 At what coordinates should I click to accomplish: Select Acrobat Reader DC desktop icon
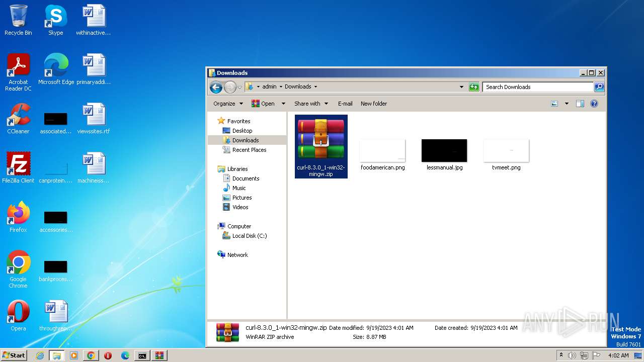[18, 72]
